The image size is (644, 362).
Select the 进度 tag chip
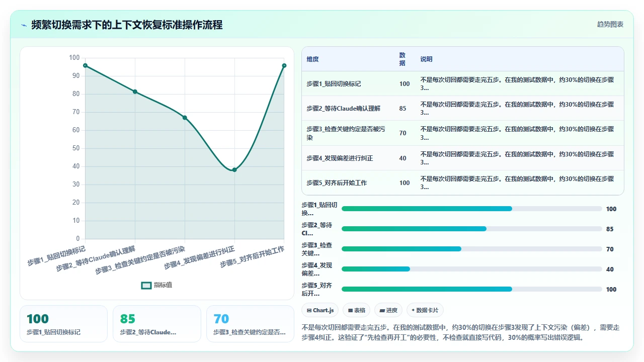pyautogui.click(x=388, y=310)
